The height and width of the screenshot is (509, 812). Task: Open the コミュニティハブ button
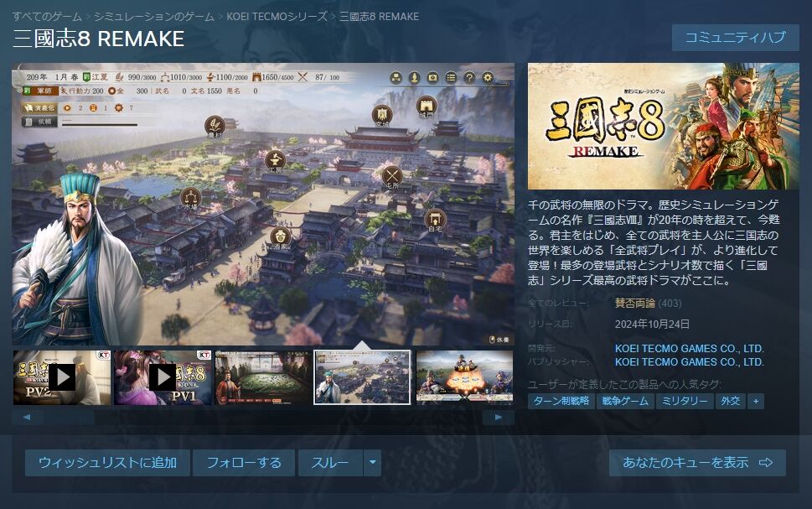click(x=736, y=38)
